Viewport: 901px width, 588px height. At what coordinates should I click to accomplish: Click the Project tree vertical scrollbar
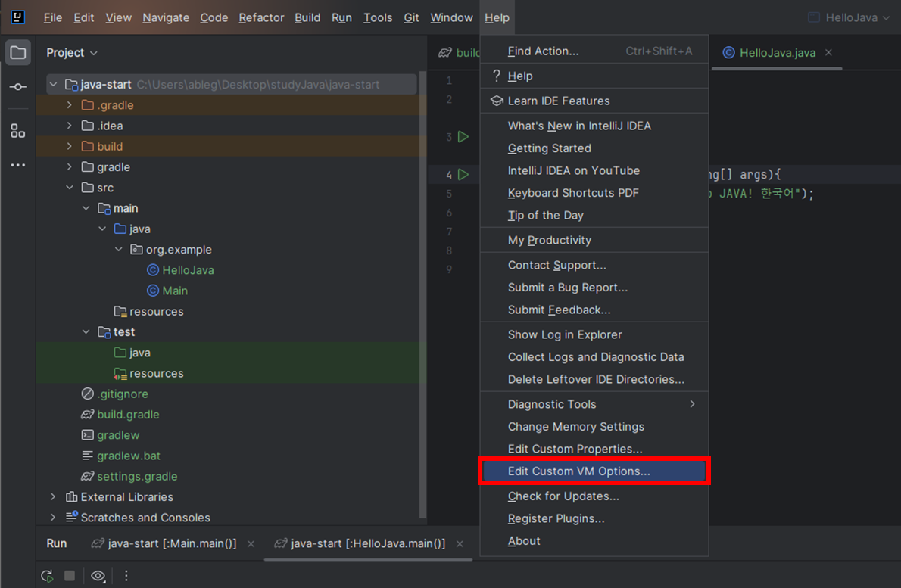coord(423,294)
